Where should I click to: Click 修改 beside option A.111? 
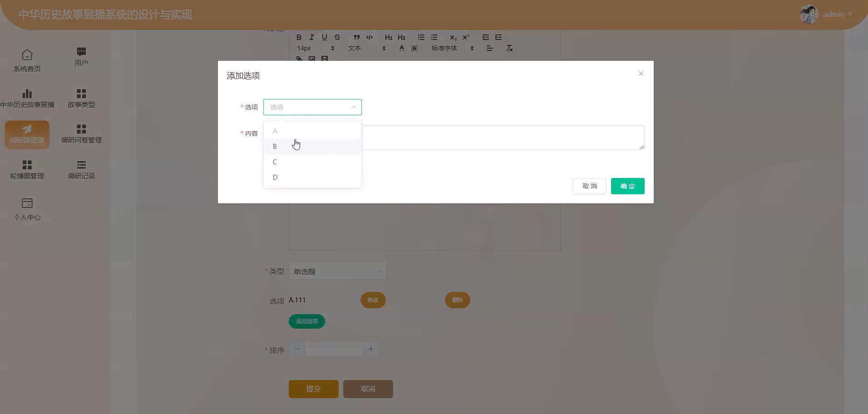373,300
